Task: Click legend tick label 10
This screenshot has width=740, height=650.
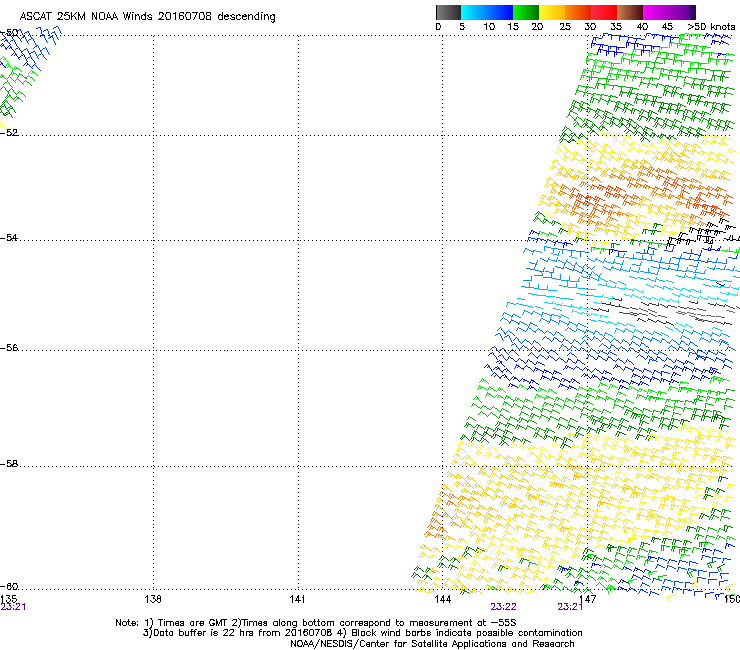Action: pyautogui.click(x=489, y=27)
